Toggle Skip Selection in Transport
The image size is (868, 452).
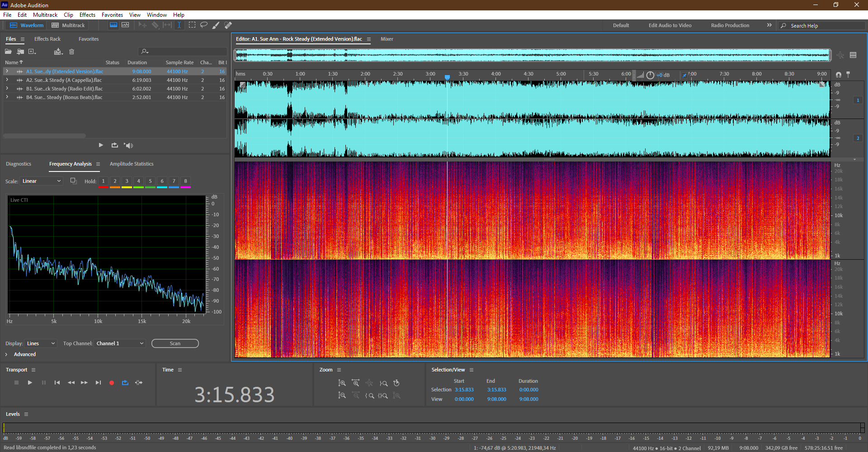[x=139, y=383]
